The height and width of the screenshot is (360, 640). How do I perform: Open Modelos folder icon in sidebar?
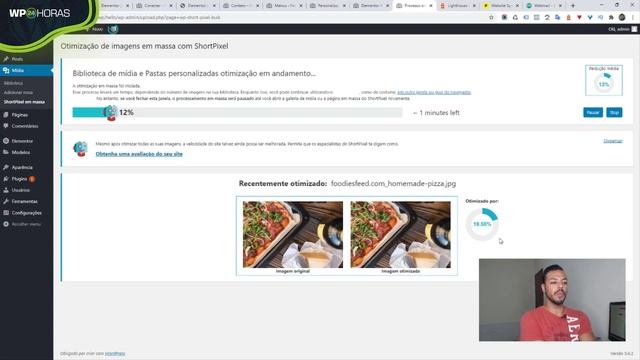(6, 152)
